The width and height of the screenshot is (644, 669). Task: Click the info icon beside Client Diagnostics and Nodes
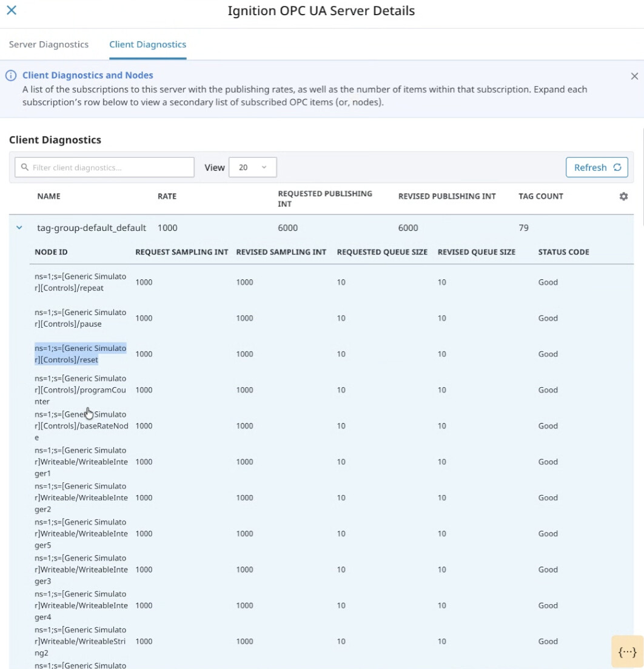(11, 76)
